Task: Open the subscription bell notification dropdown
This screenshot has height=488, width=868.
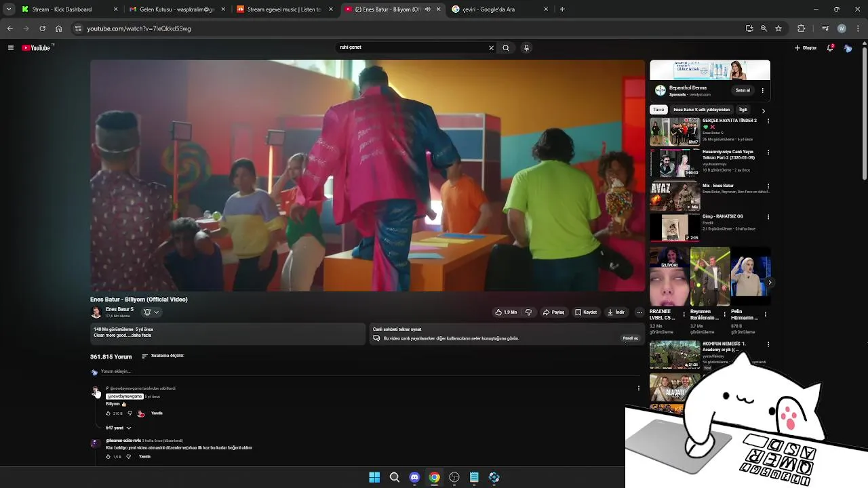Action: tap(151, 312)
